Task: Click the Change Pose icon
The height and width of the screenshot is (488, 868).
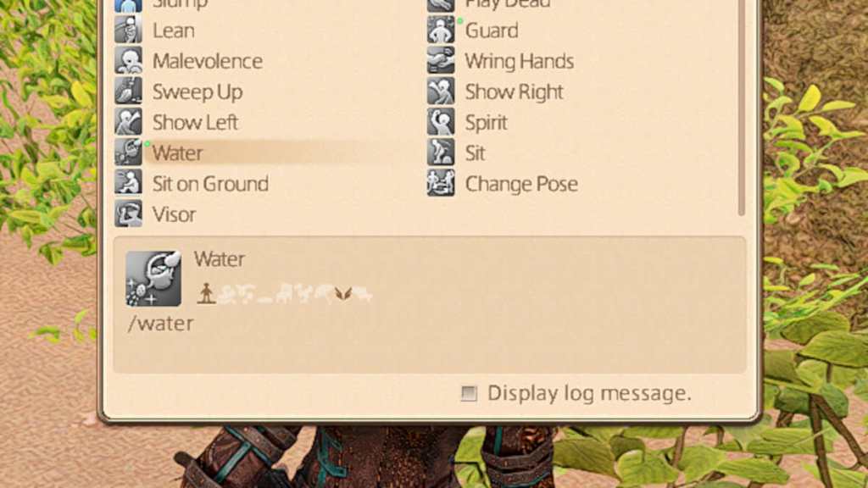Action: [x=441, y=183]
